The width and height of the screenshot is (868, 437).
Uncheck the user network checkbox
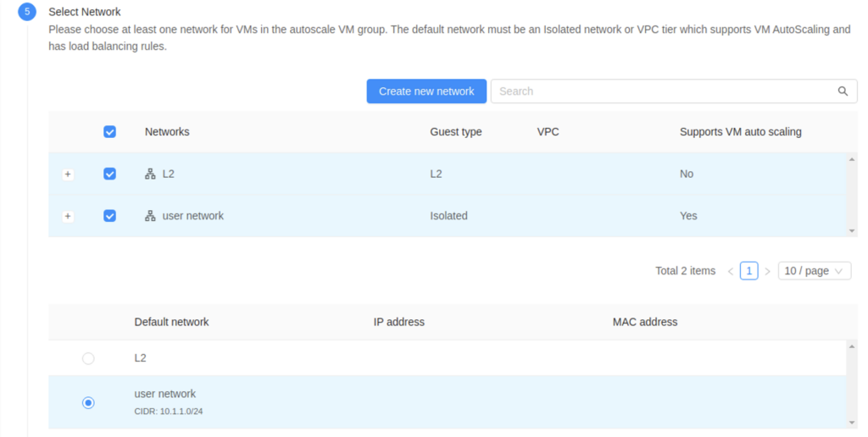tap(109, 216)
